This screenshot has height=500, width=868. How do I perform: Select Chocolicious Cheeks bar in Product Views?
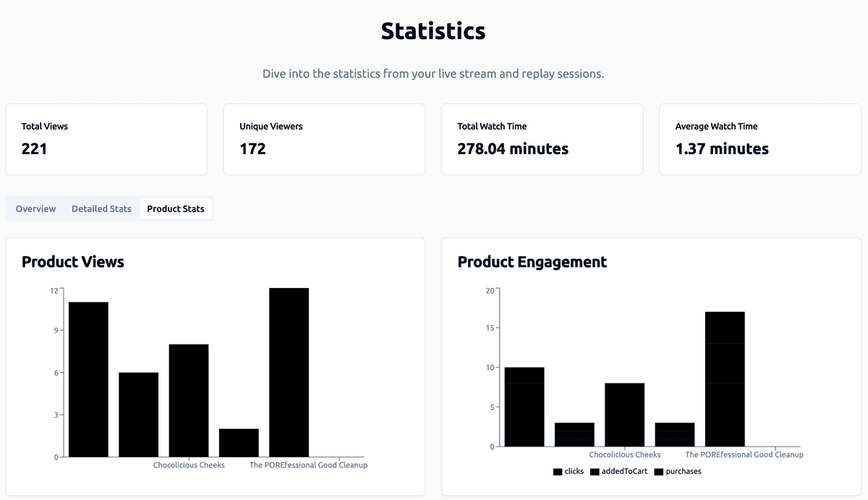(189, 400)
